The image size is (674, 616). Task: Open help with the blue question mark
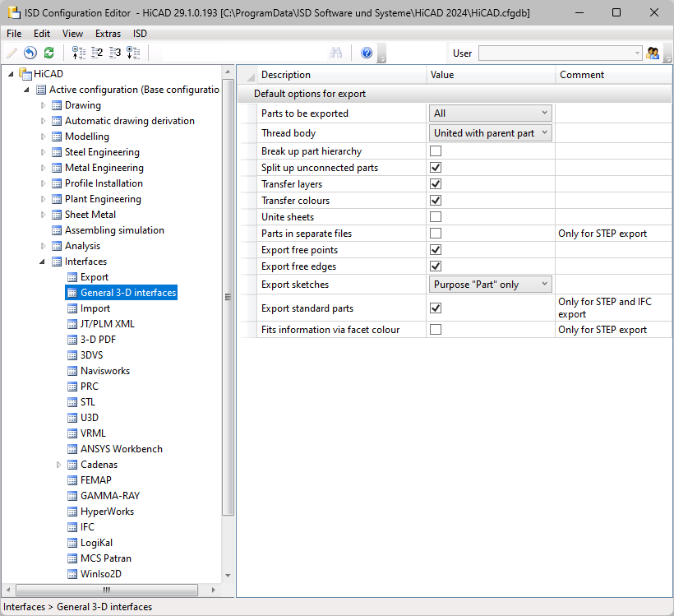pos(367,53)
